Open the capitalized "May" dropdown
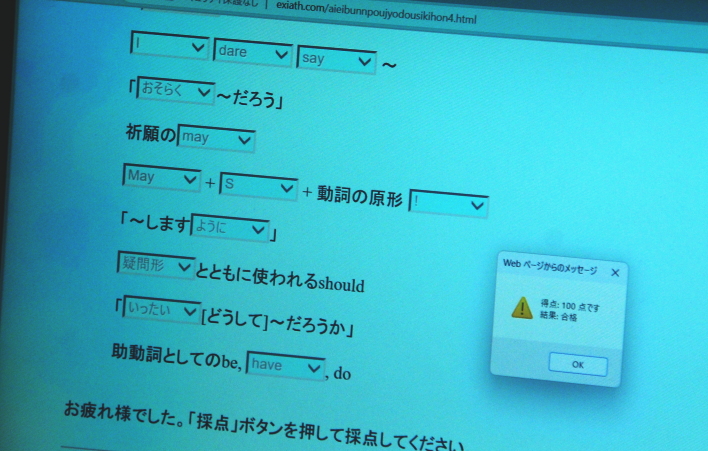Screen dimensions: 708x451 click(x=161, y=178)
